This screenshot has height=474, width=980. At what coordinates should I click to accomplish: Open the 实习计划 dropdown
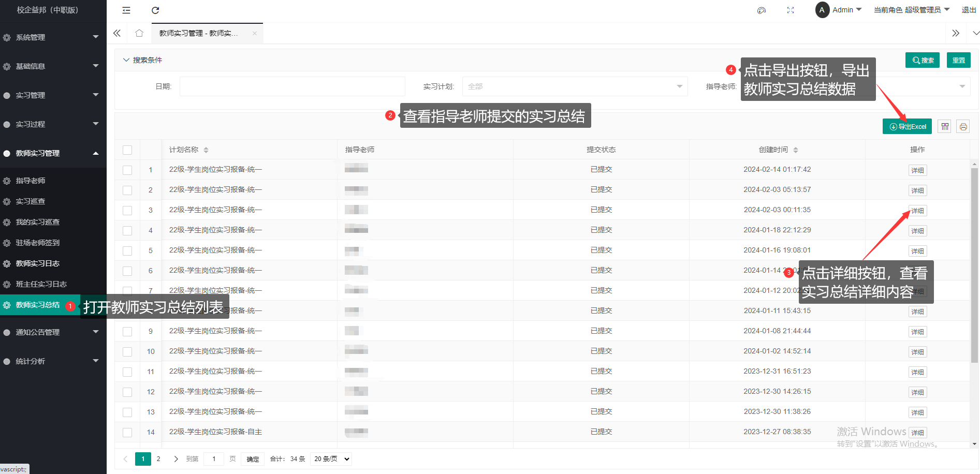575,86
